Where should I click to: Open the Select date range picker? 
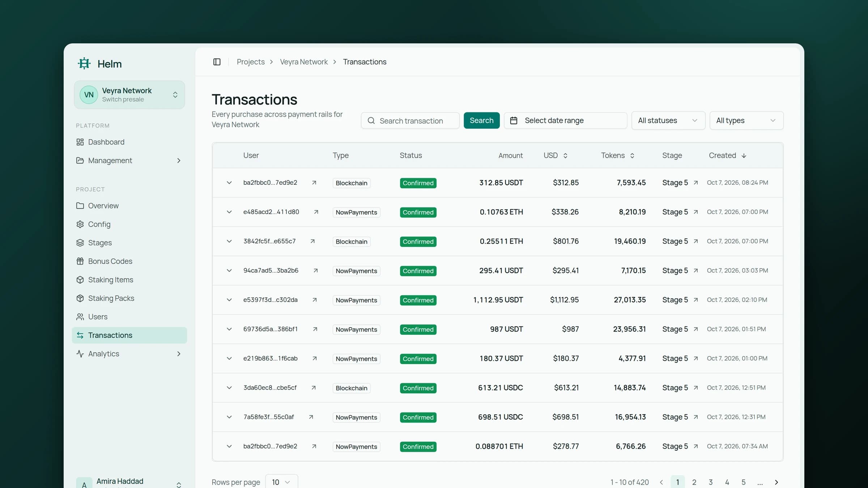565,120
